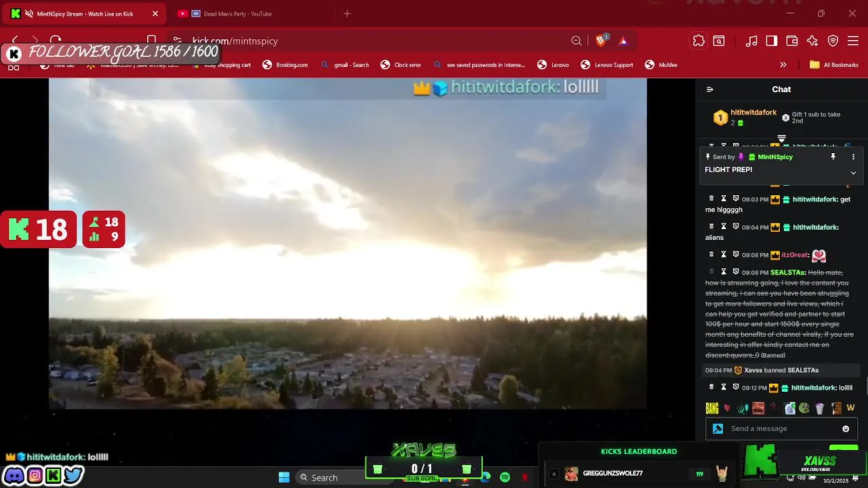Timeout the sender of the 09:12 PM message
The width and height of the screenshot is (868, 488).
pyautogui.click(x=724, y=387)
